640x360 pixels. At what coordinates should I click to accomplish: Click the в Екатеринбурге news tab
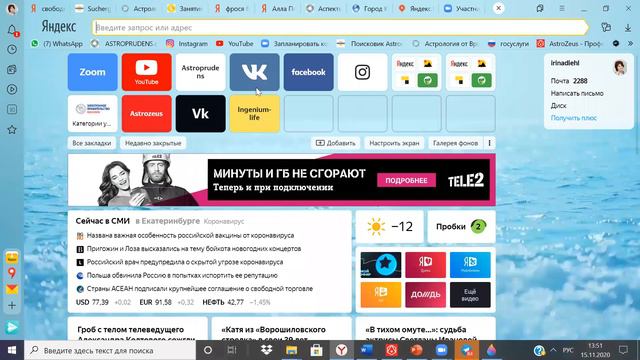click(x=168, y=221)
